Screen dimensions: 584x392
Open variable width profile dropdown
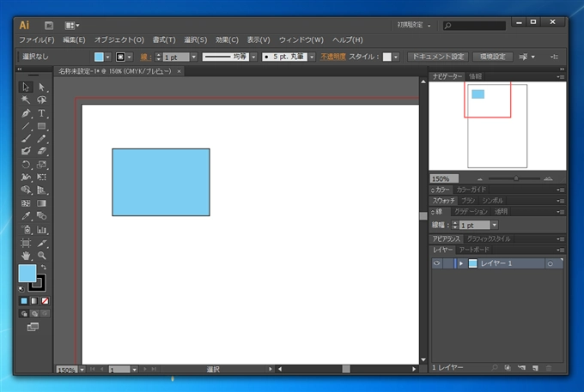[x=253, y=57]
